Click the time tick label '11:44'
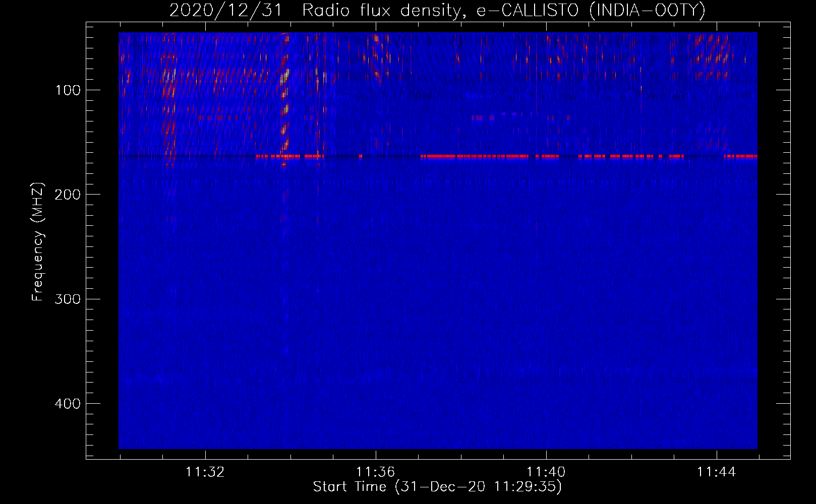This screenshot has height=504, width=816. pos(717,472)
